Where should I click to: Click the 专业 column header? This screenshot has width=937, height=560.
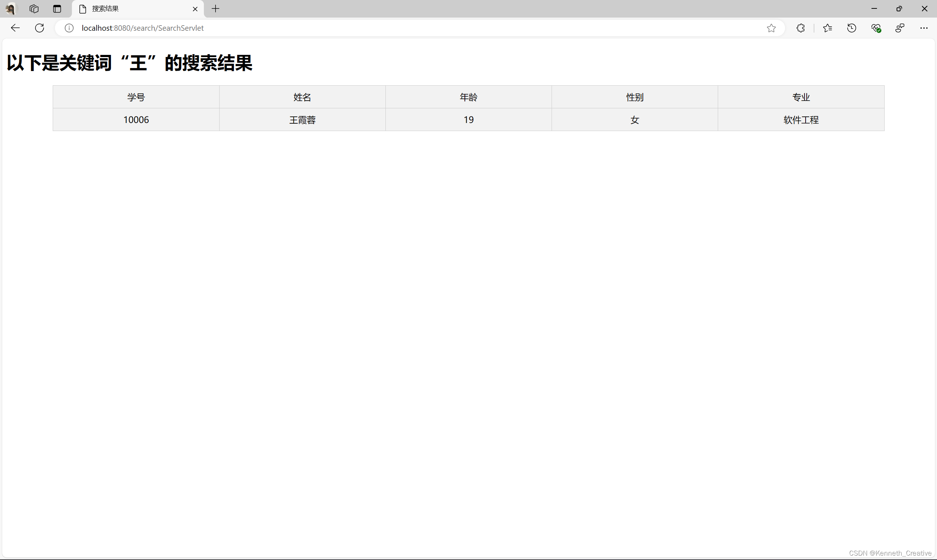tap(801, 97)
